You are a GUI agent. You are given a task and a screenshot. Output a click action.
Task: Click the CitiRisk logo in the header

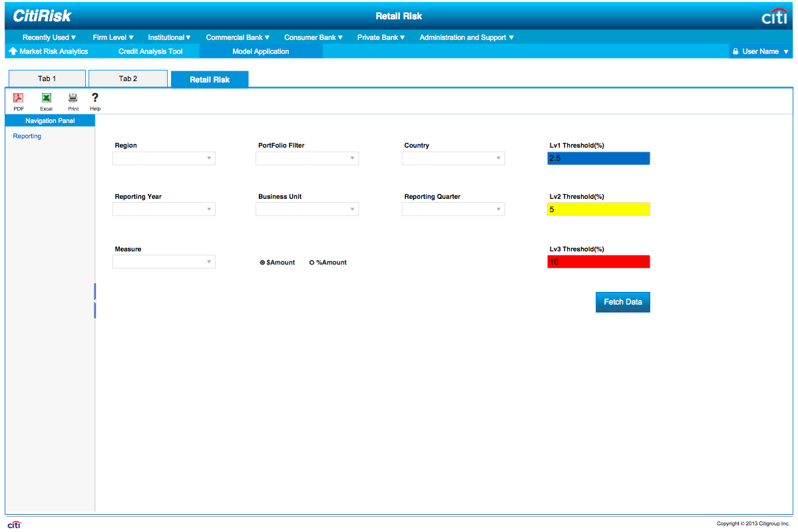[42, 16]
